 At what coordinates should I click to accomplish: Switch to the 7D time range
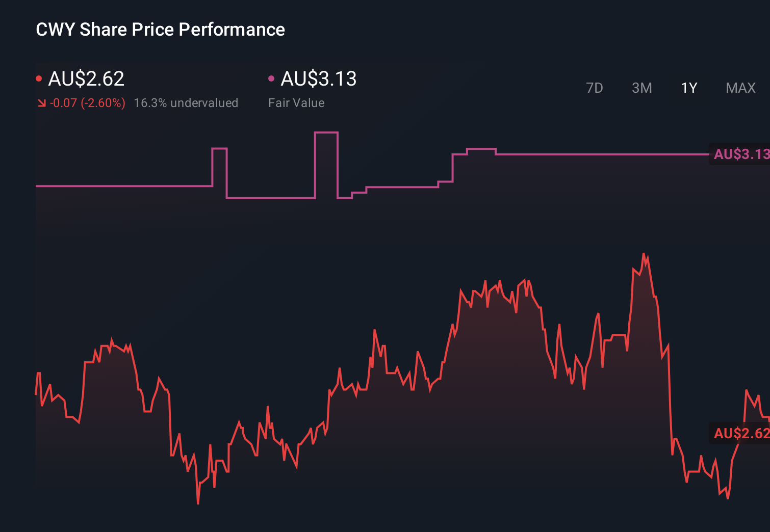(x=595, y=88)
